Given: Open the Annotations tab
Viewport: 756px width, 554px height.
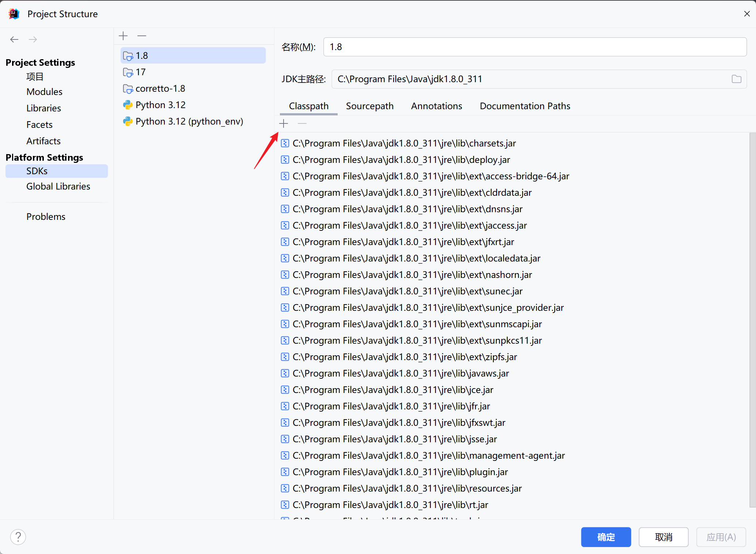Looking at the screenshot, I should [436, 106].
